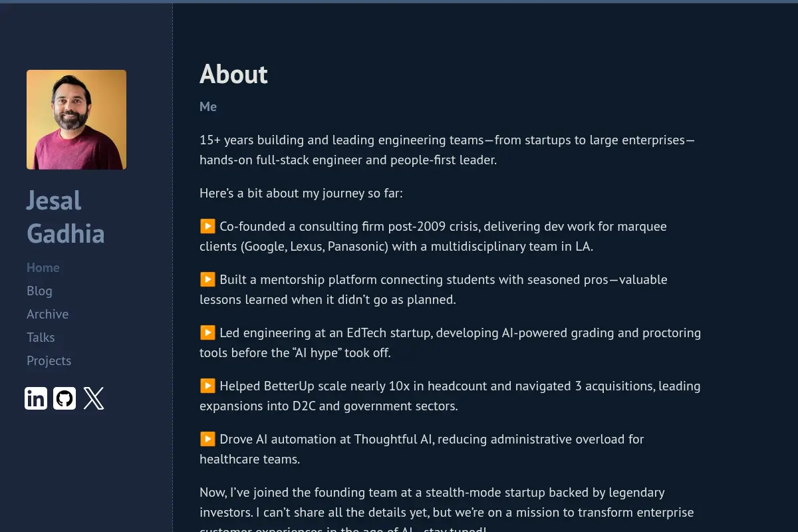Click the play emoji beside "Drove AI automation"
The width and height of the screenshot is (798, 532).
pyautogui.click(x=207, y=439)
